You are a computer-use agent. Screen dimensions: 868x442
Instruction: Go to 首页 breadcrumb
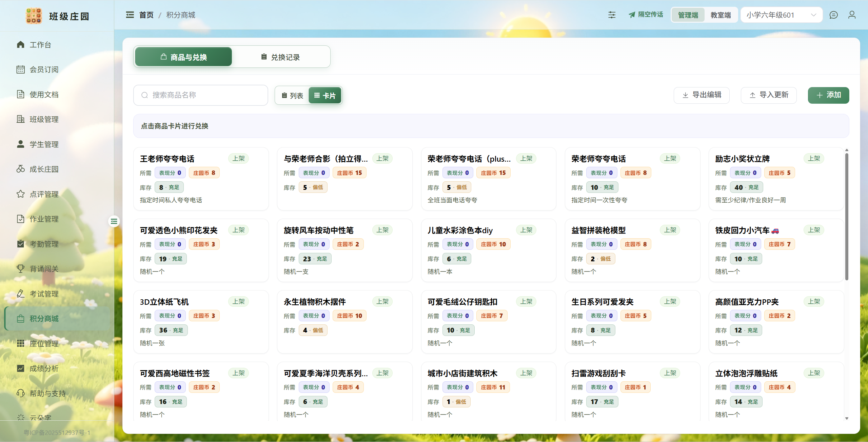click(146, 15)
